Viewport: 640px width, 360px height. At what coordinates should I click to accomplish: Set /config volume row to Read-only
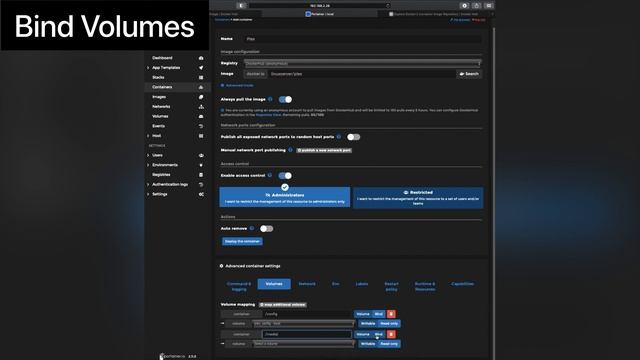[389, 324]
